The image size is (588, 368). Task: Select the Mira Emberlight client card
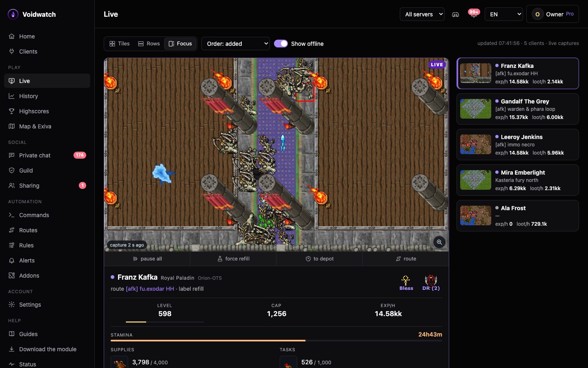[518, 180]
